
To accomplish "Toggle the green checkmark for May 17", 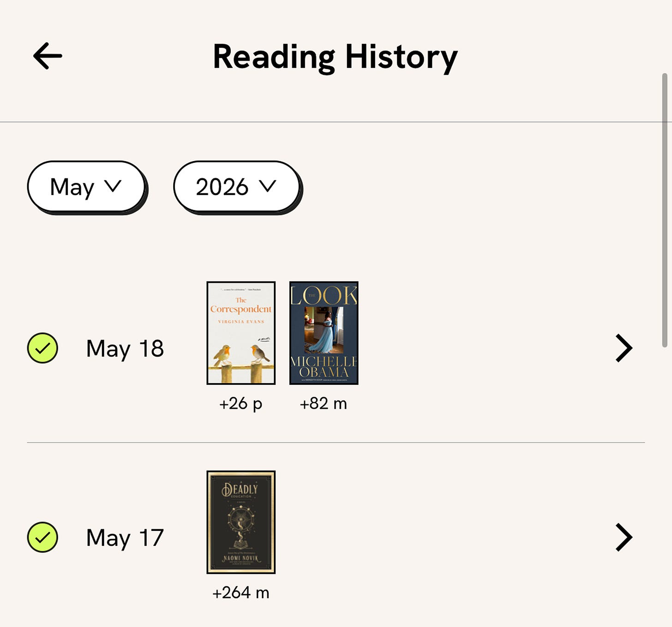I will 42,537.
